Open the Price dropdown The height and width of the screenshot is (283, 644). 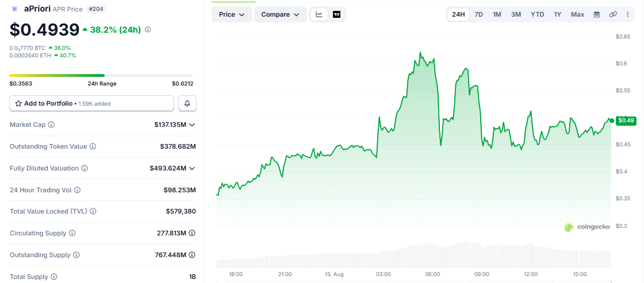click(x=232, y=14)
